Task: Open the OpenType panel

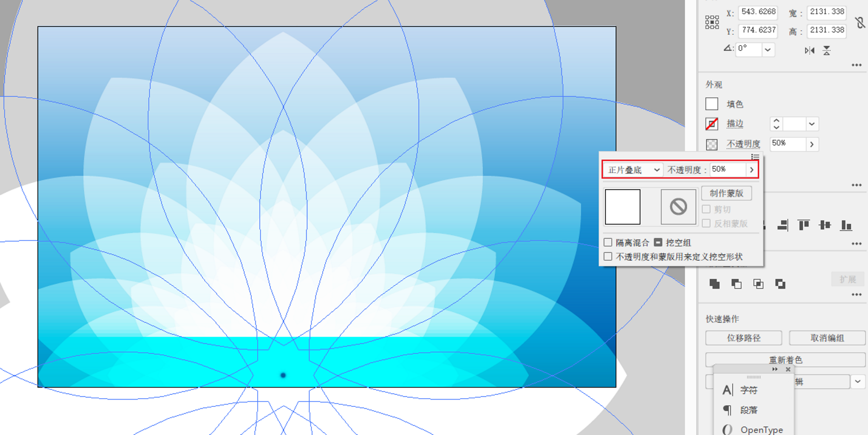Action: point(754,430)
